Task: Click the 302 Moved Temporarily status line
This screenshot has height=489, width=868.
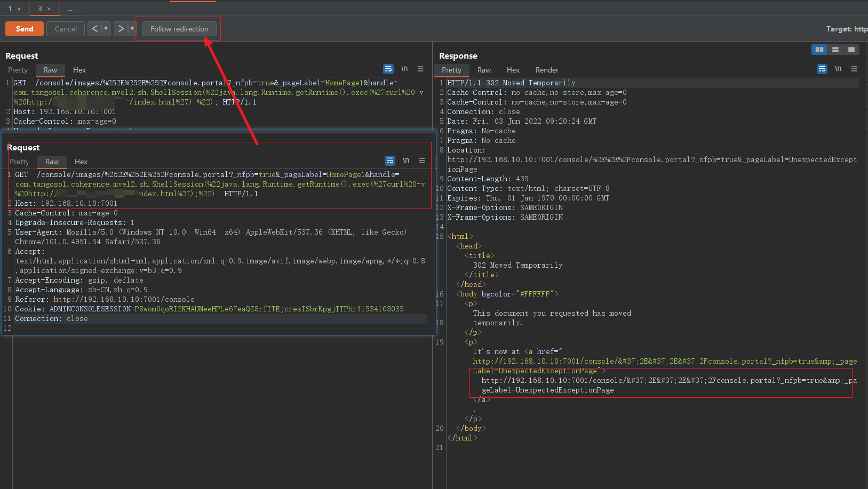Action: coord(511,83)
